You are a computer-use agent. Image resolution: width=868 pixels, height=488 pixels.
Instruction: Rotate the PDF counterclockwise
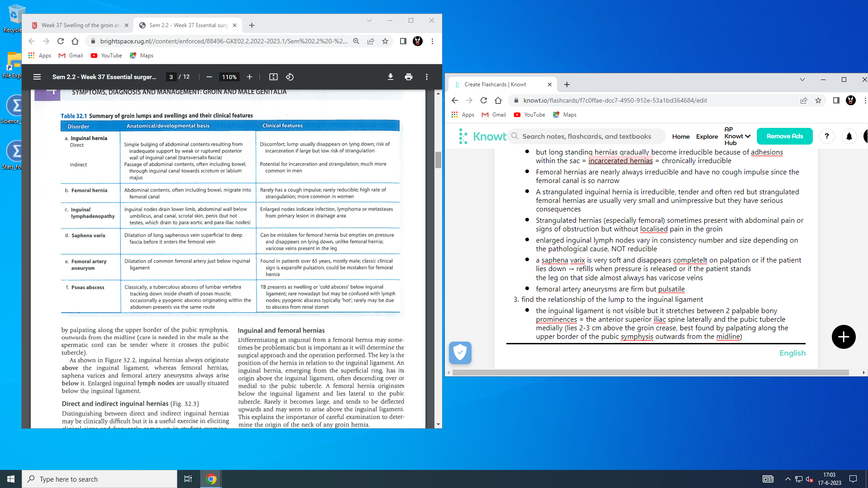[x=290, y=77]
